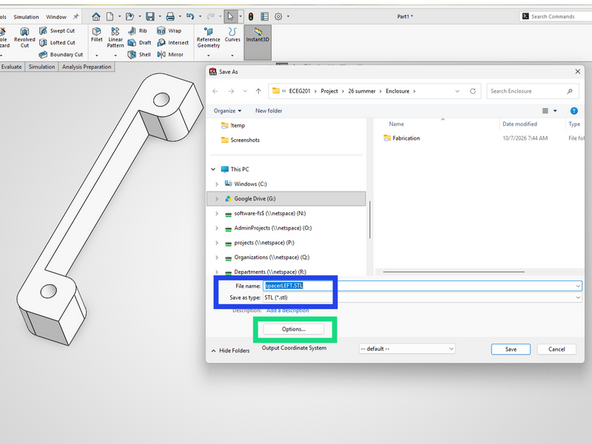Click the Cancel button in the dialog
This screenshot has width=592, height=444.
(x=557, y=349)
